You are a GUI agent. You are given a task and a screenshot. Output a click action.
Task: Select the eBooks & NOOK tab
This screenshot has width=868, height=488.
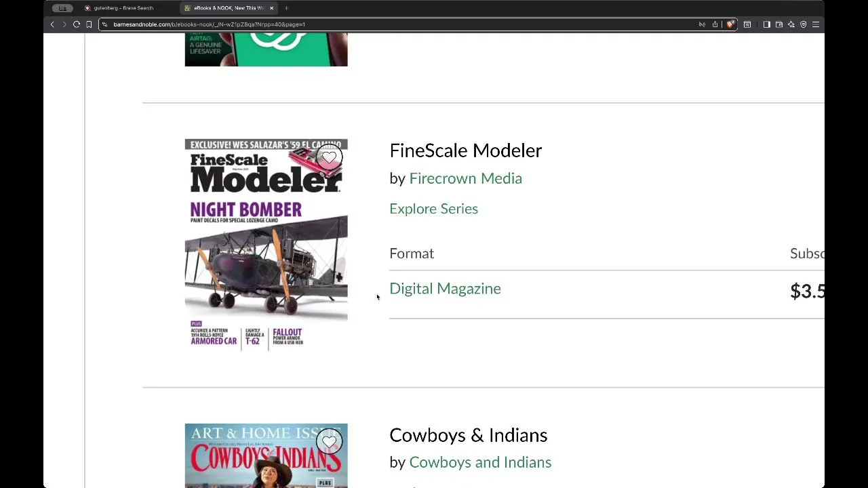pos(229,8)
